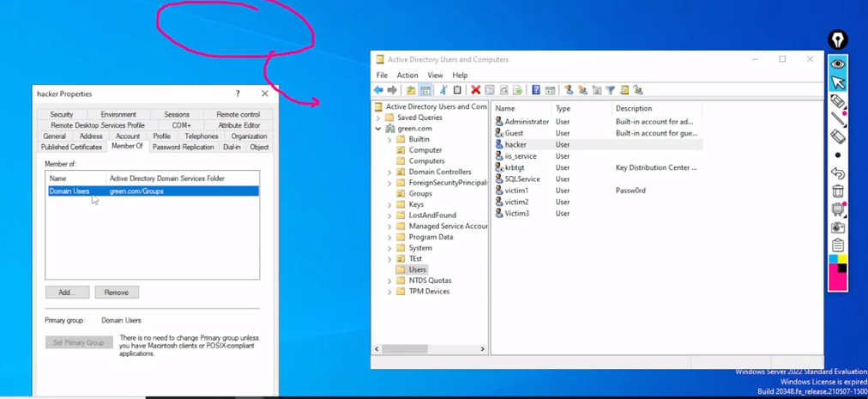The width and height of the screenshot is (868, 399).
Task: Switch to the Attribute Editor tab
Action: [x=239, y=125]
